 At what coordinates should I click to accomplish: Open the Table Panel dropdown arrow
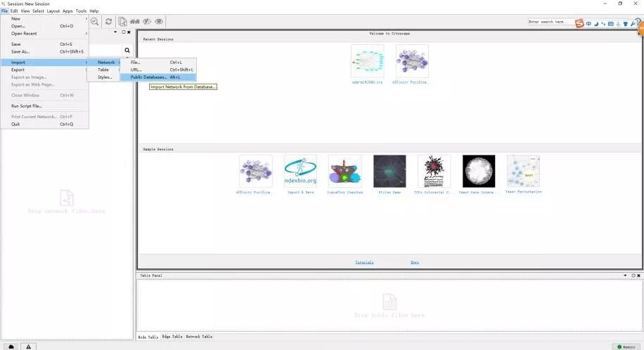tap(625, 276)
